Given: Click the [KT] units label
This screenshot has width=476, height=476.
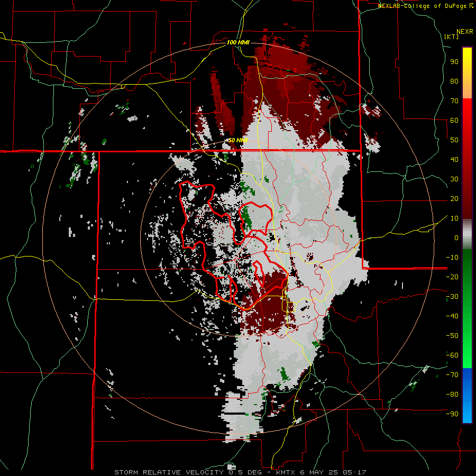Looking at the screenshot, I should (x=452, y=36).
